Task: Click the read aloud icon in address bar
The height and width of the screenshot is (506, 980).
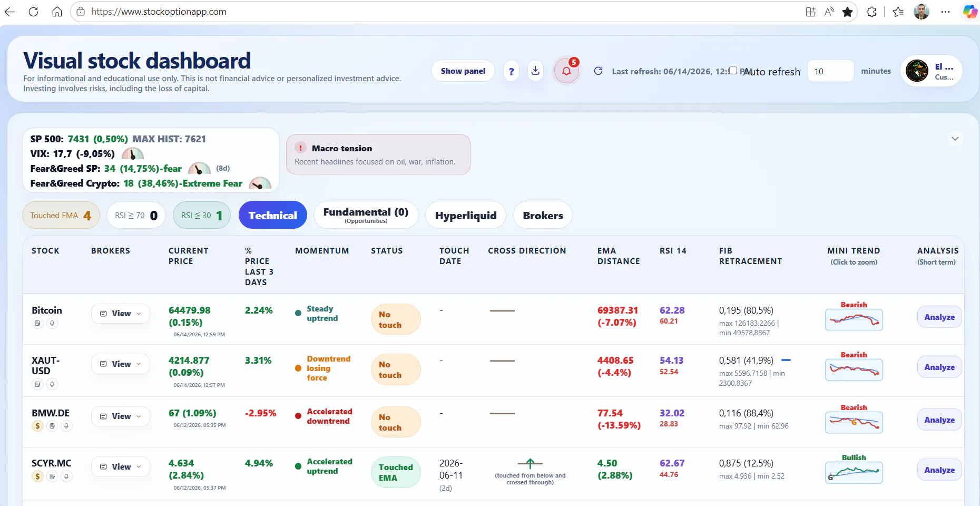Action: pos(829,12)
